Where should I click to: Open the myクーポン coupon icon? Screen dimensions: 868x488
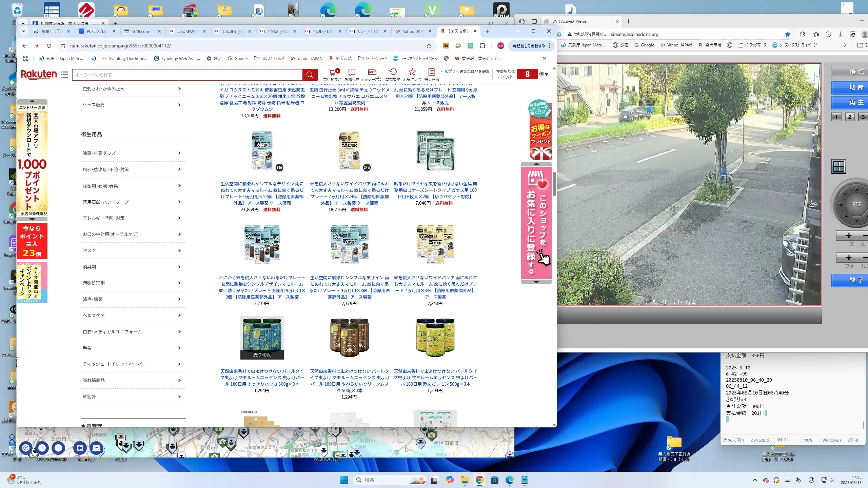(x=372, y=72)
